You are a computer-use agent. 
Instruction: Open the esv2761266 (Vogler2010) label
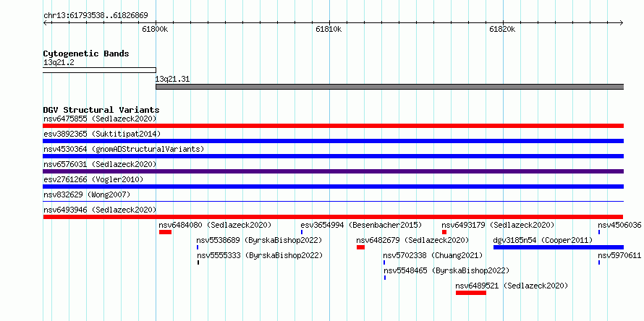click(93, 179)
